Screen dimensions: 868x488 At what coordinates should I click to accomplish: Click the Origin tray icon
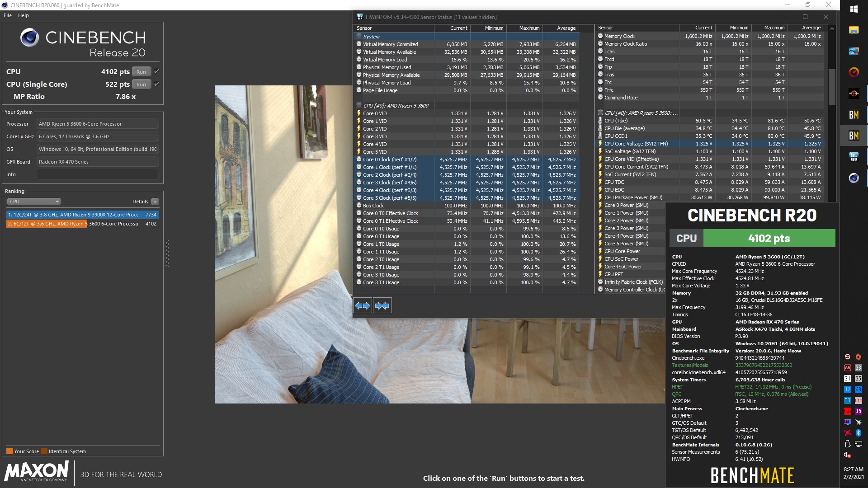858,357
